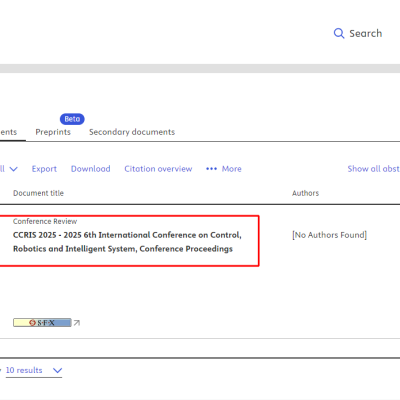Show all abstracts
This screenshot has width=400, height=400.
tap(374, 169)
